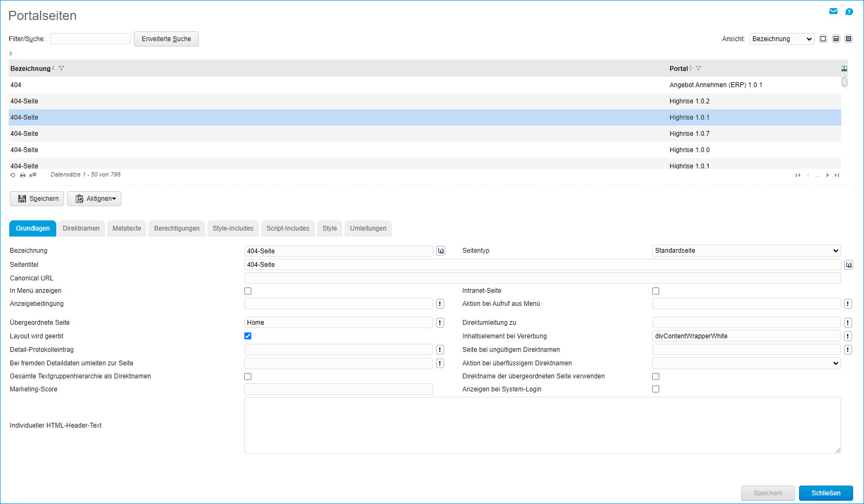Open the Seitentyp dropdown
864x504 pixels.
746,251
